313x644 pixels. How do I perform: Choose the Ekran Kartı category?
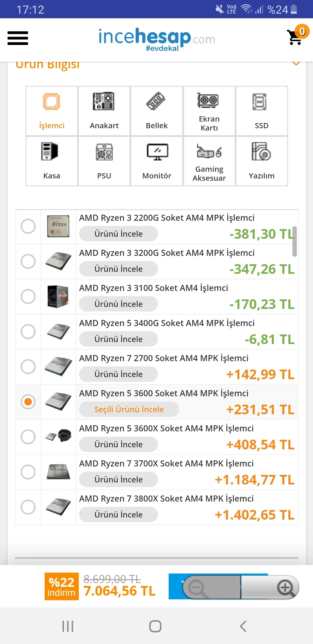click(x=209, y=111)
